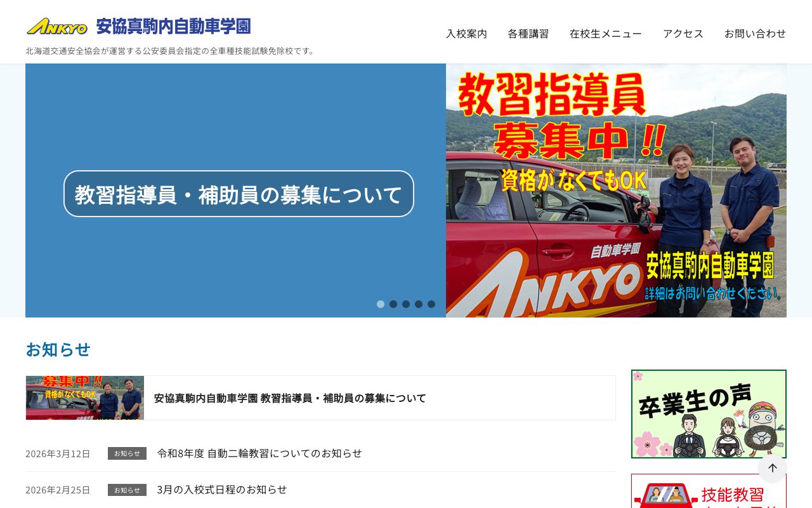The image size is (812, 508).
Task: Select the first carousel indicator dot
Action: tap(381, 304)
